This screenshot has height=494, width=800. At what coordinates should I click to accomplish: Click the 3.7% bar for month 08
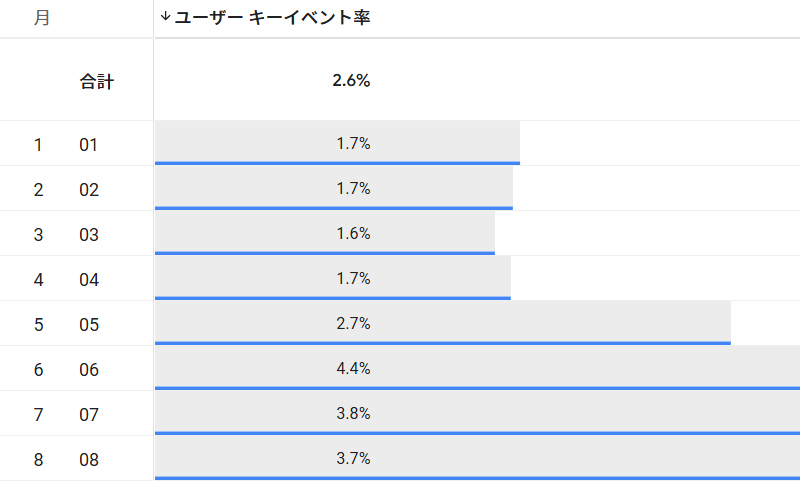(x=353, y=459)
